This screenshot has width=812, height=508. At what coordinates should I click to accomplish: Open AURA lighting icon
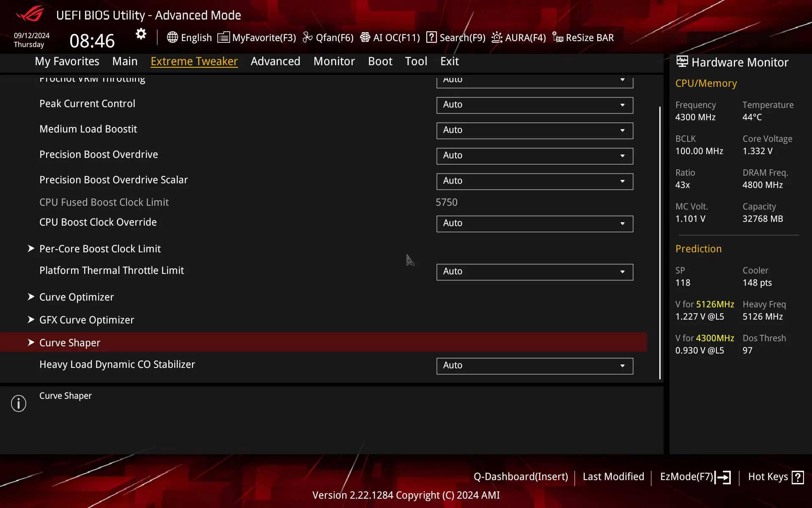pos(497,37)
